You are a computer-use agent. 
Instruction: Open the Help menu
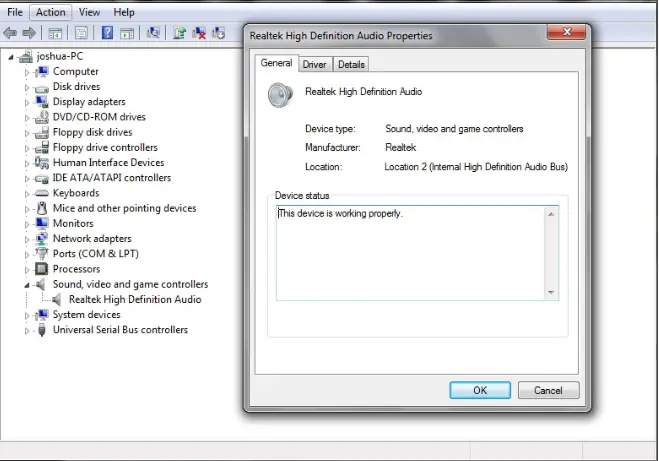pyautogui.click(x=124, y=12)
